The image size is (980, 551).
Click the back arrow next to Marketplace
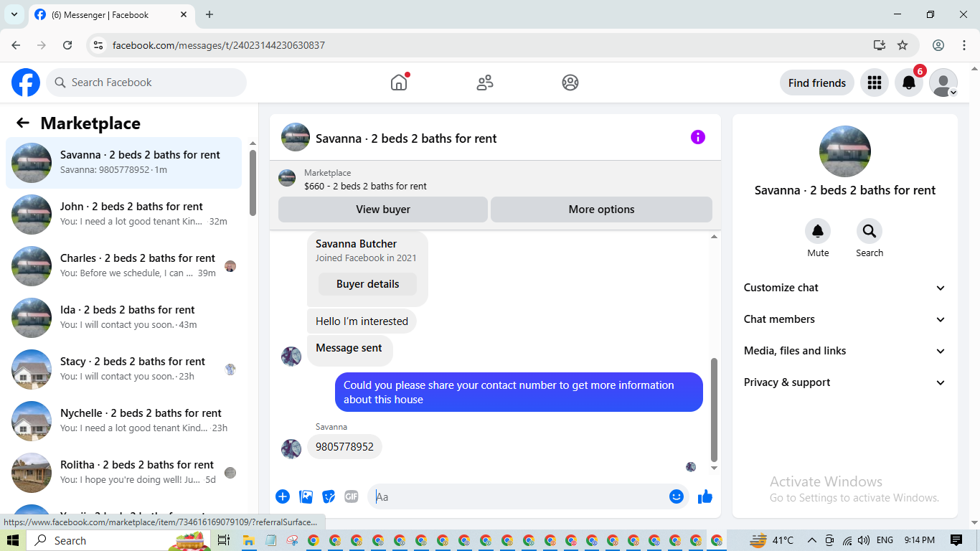[23, 123]
